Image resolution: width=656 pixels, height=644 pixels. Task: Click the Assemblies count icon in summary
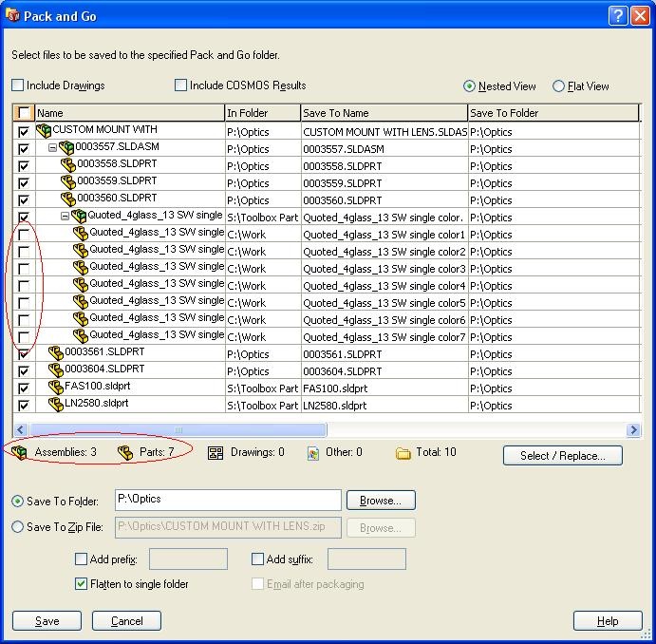(19, 453)
